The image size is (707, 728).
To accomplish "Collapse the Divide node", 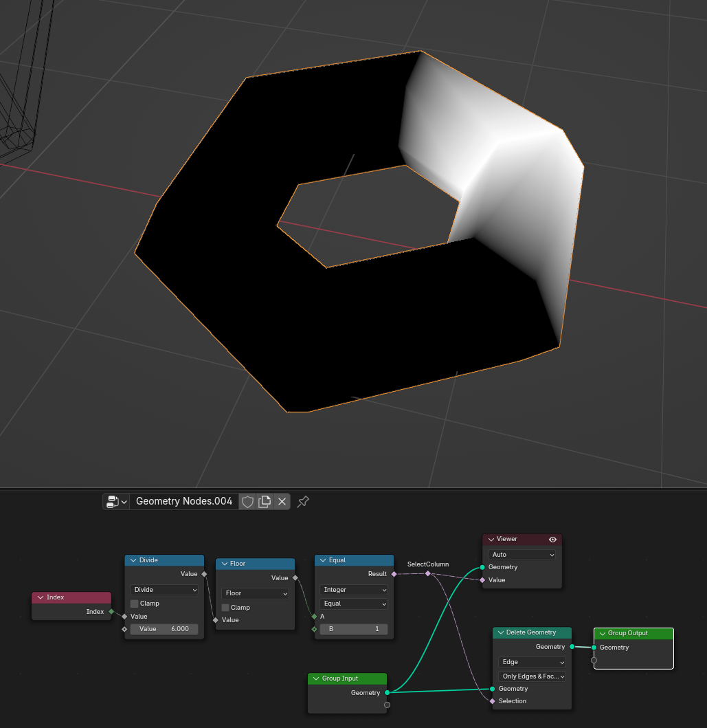I will [133, 560].
